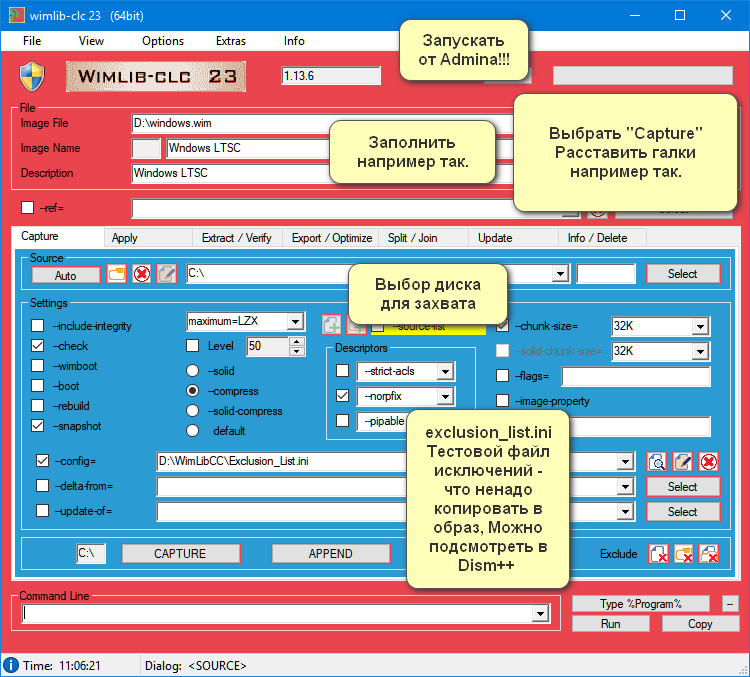Image resolution: width=750 pixels, height=677 pixels.
Task: Open the maximum=LZX compression dropdown
Action: (295, 322)
